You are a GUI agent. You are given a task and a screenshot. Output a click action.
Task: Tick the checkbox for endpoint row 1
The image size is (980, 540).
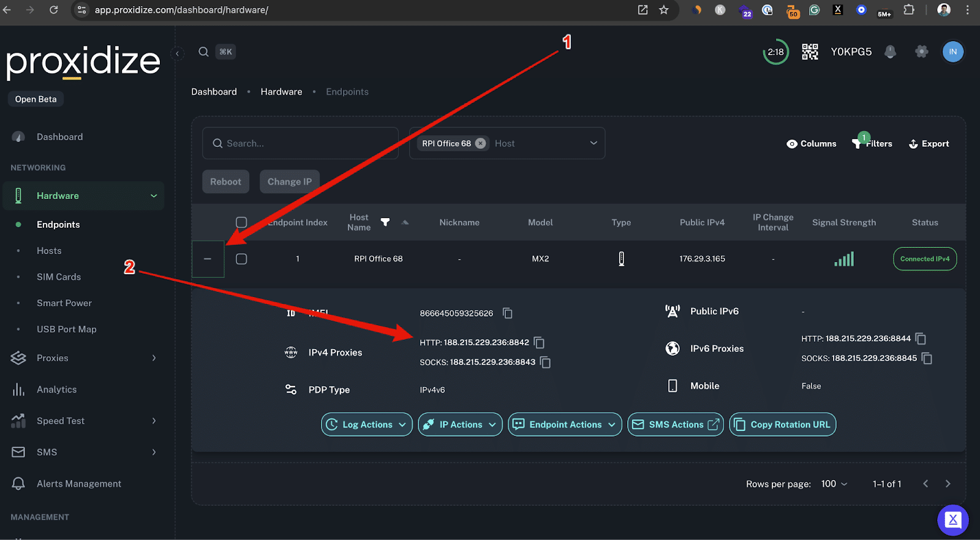(x=241, y=259)
